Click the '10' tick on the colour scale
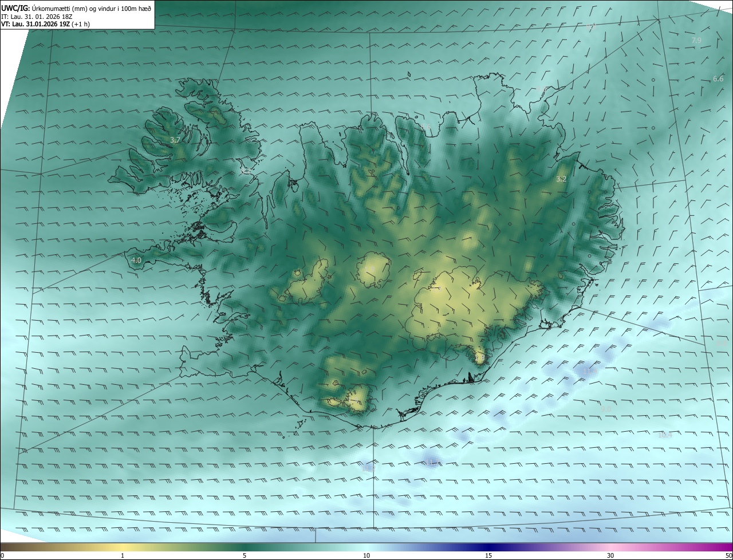 [x=366, y=555]
